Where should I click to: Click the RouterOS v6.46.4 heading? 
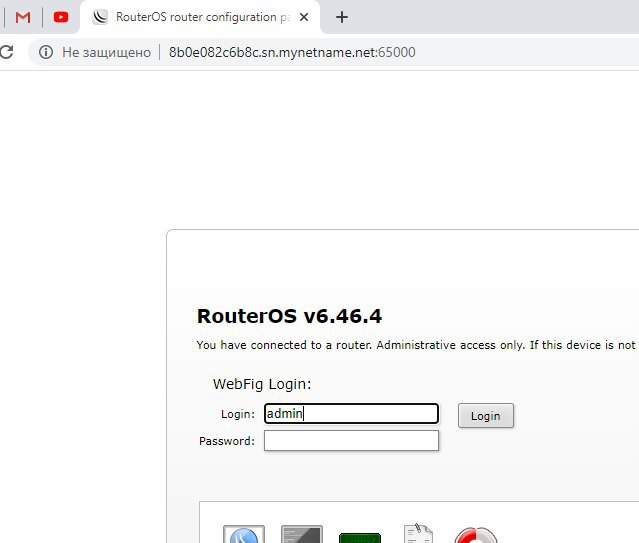tap(289, 316)
